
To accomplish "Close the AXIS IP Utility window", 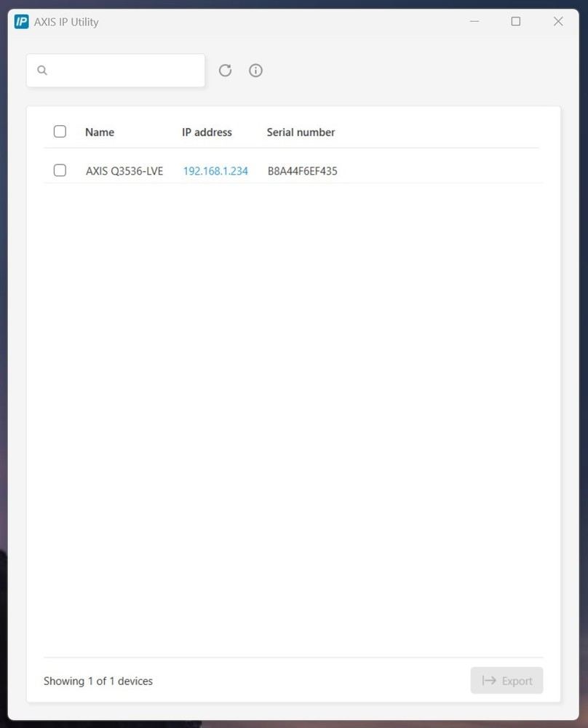I will [558, 22].
